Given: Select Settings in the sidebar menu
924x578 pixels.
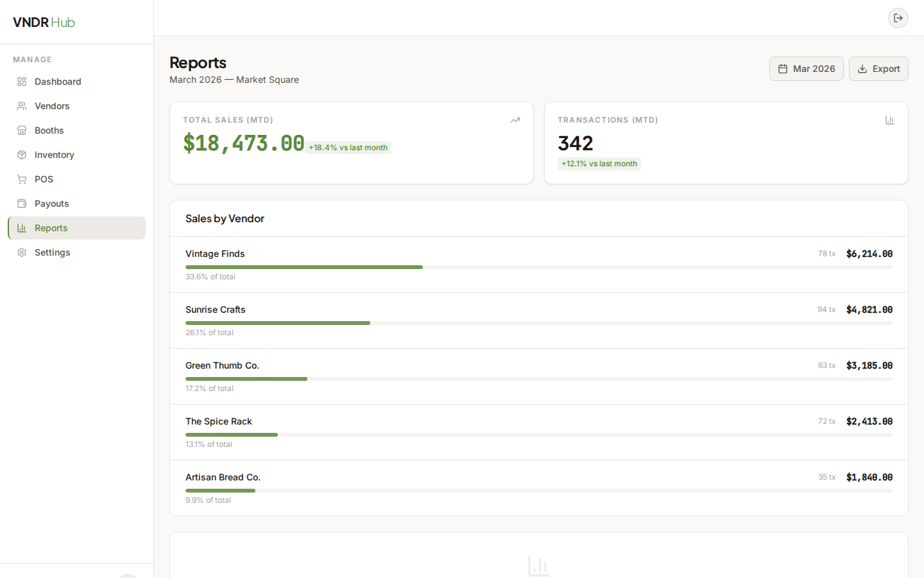Looking at the screenshot, I should point(51,252).
